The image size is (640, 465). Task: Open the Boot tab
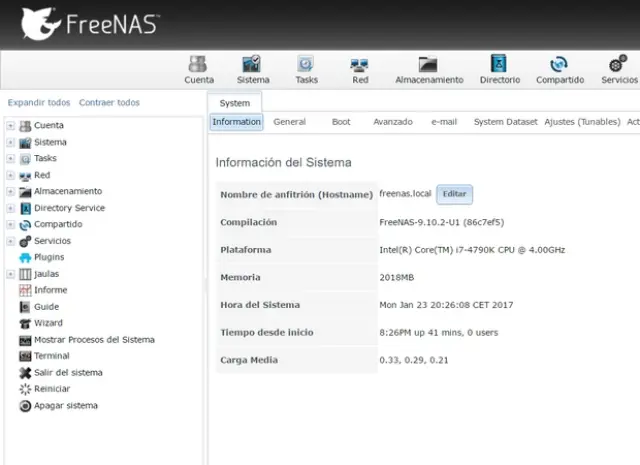341,122
